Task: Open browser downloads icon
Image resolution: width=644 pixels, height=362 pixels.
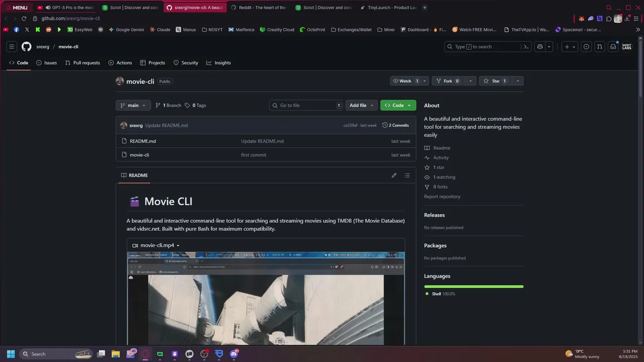Action: pos(627,19)
